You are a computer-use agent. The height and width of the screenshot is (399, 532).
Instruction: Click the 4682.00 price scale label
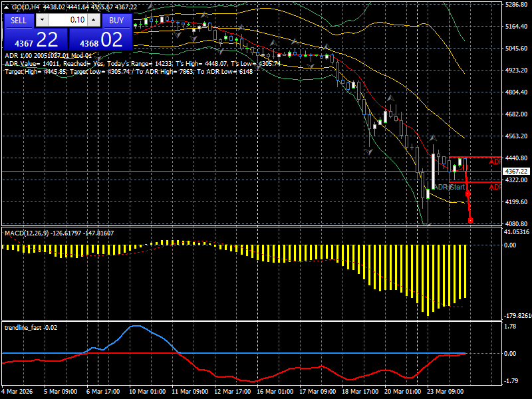(516, 114)
